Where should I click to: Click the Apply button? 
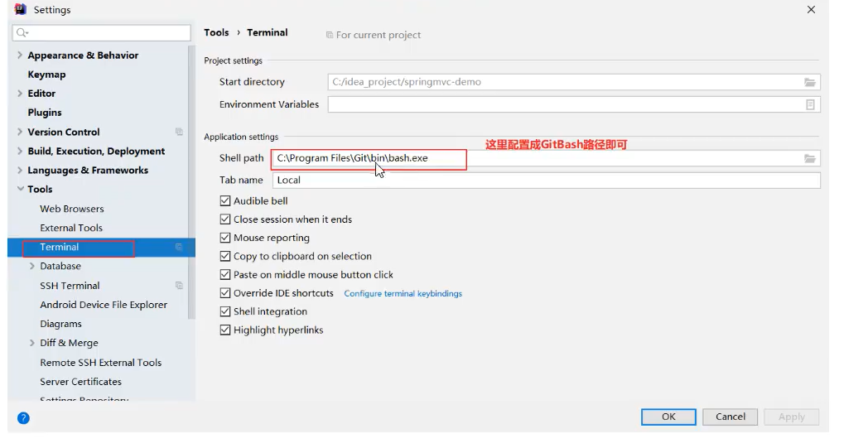(792, 417)
